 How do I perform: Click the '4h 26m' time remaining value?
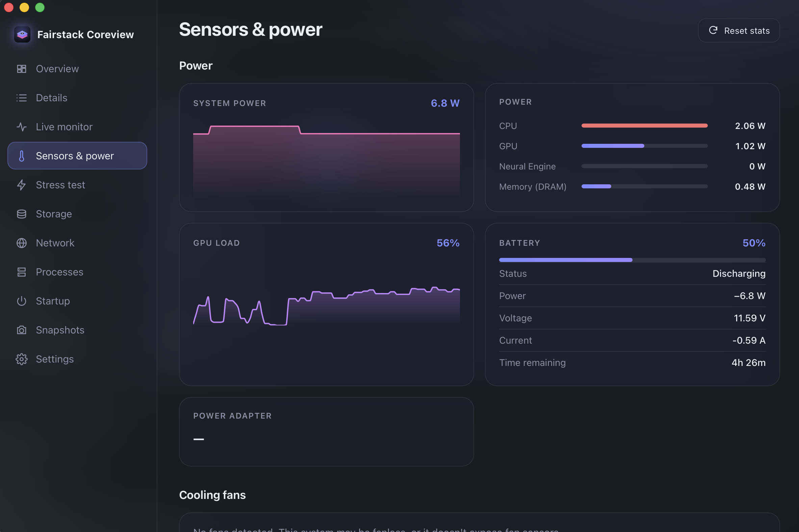tap(748, 363)
